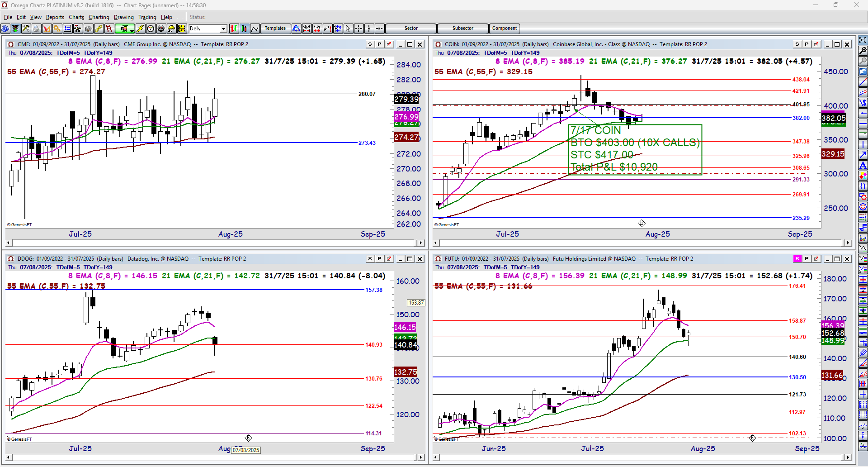
Task: Click the yellow lightning bolt icon
Action: (140, 29)
